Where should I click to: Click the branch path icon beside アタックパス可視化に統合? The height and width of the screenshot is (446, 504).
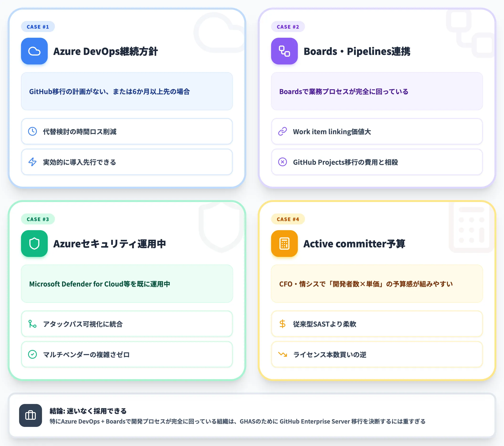pyautogui.click(x=32, y=324)
